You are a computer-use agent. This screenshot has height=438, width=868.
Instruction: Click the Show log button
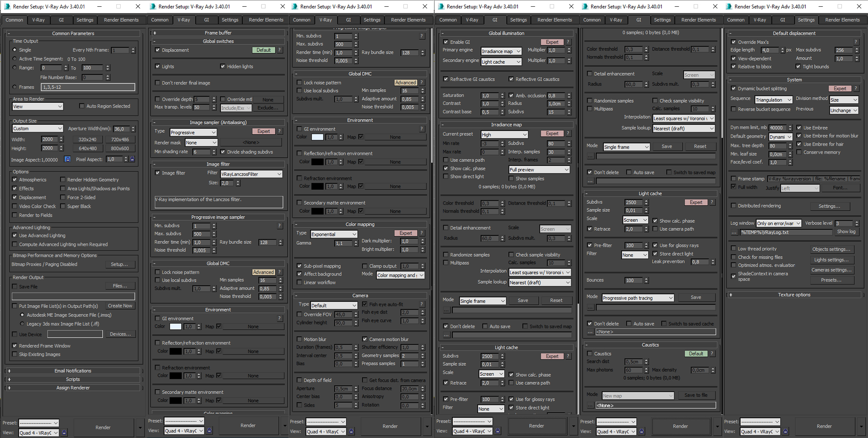[x=846, y=232]
